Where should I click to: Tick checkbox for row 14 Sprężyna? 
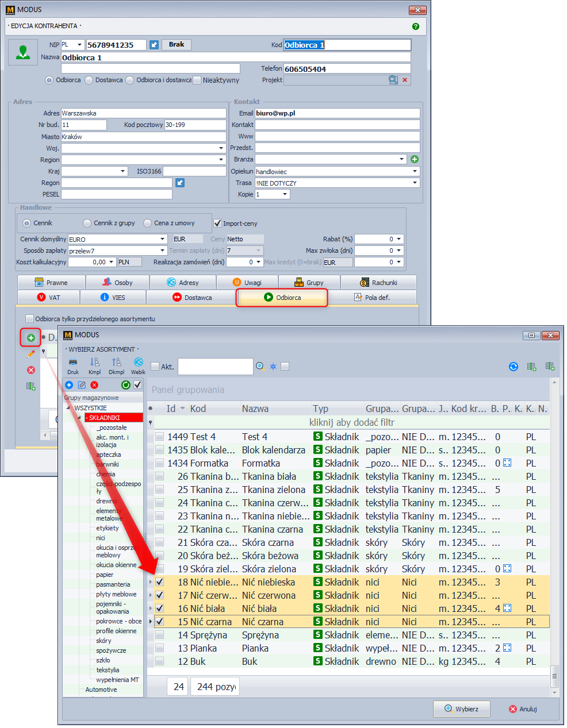click(x=160, y=635)
